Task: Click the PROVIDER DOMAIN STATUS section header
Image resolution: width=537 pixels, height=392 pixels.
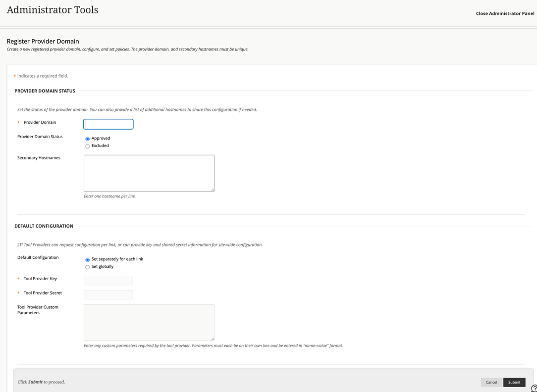Action: point(45,91)
